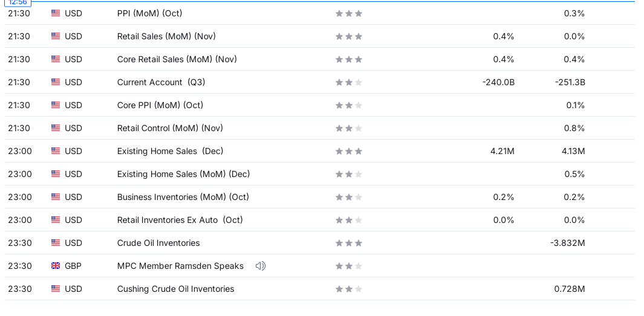Select Current Account (Q3) event

[161, 82]
